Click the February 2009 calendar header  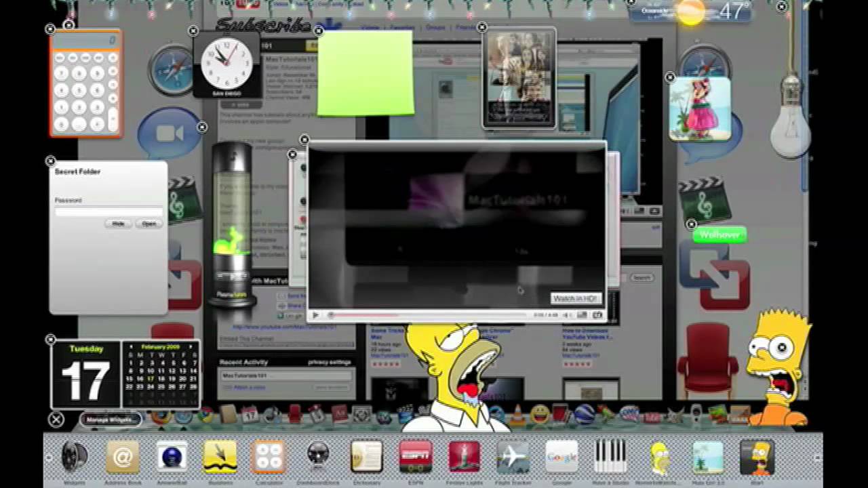click(161, 346)
